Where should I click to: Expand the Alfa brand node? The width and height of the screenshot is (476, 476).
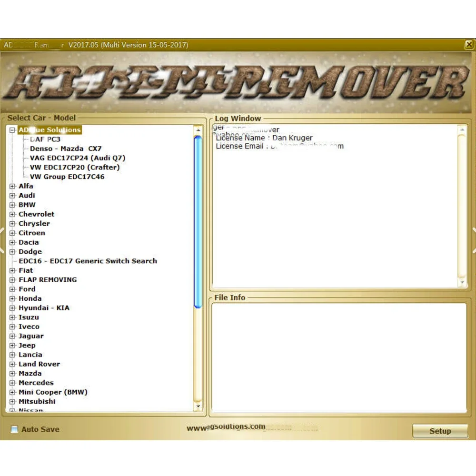tap(12, 186)
